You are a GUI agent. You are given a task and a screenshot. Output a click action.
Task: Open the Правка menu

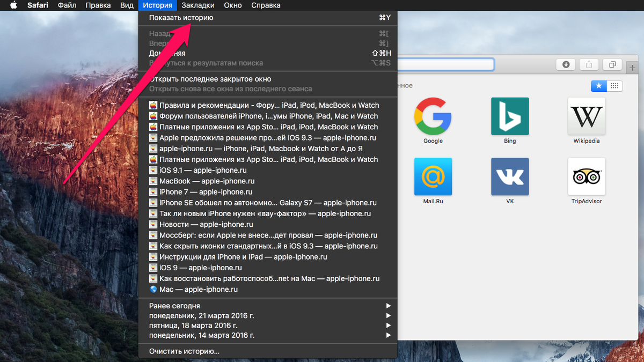click(x=98, y=5)
